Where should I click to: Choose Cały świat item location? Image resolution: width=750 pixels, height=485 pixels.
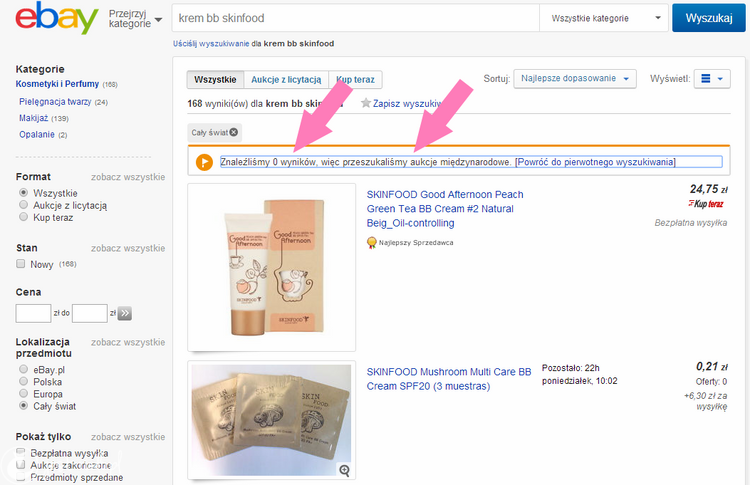(23, 406)
